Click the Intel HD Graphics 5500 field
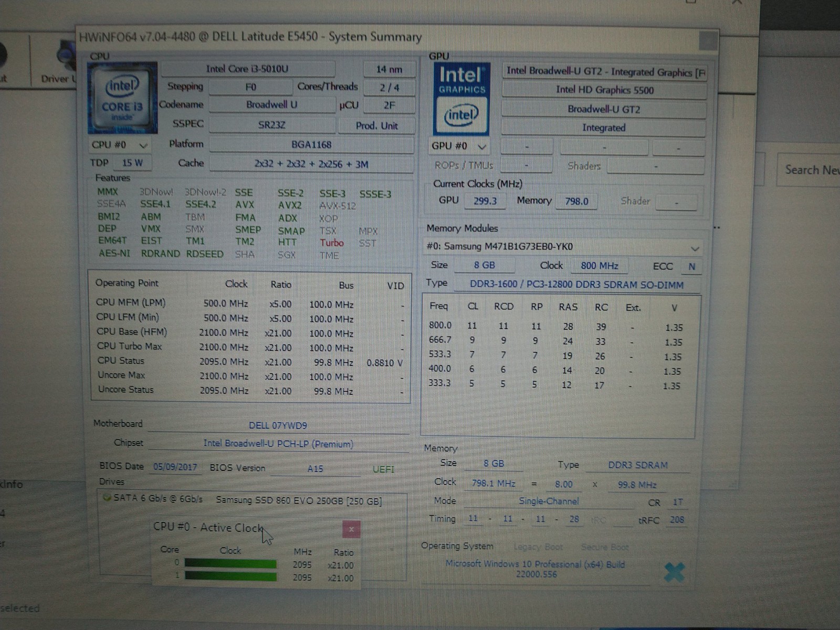This screenshot has width=840, height=630. point(604,90)
